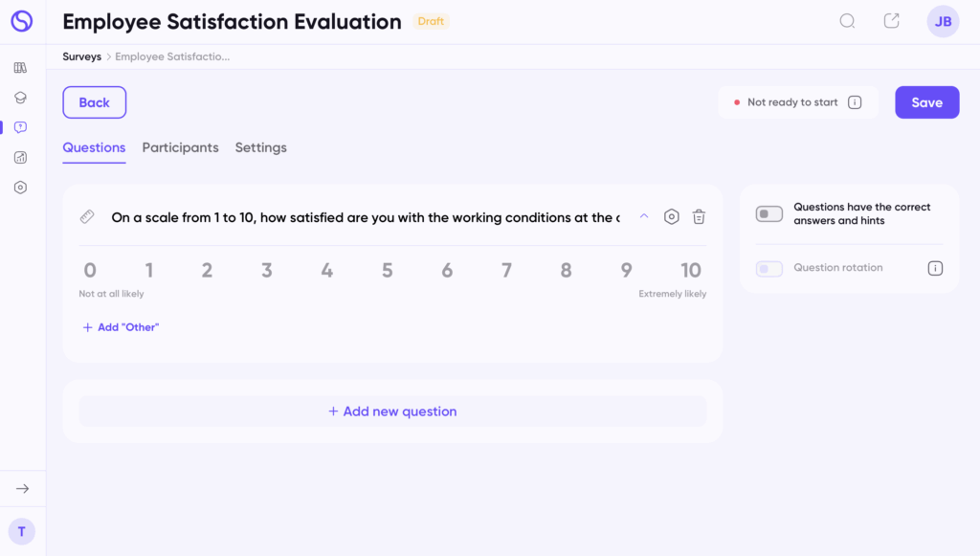Open the analytics chart sidebar icon
Image resolution: width=980 pixels, height=556 pixels.
tap(20, 158)
